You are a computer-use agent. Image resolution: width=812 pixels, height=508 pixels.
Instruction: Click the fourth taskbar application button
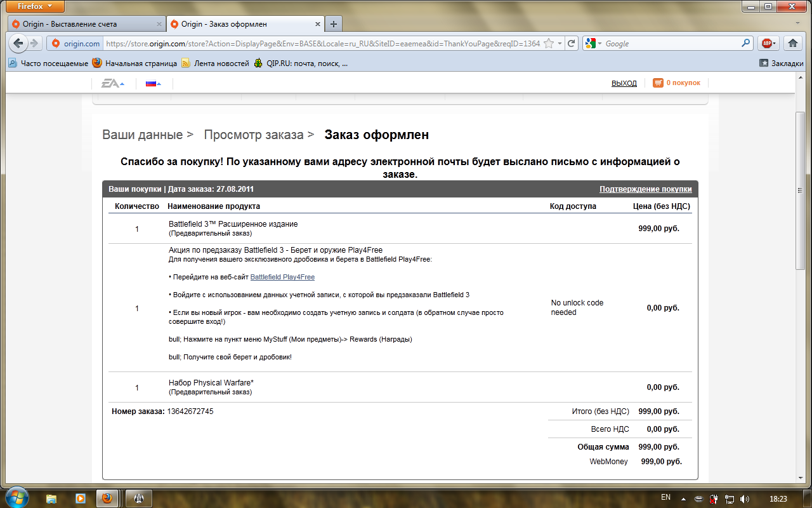[x=139, y=498]
